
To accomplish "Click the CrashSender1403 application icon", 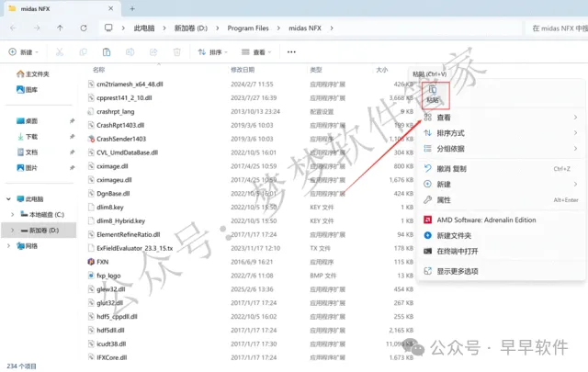I will coord(91,139).
